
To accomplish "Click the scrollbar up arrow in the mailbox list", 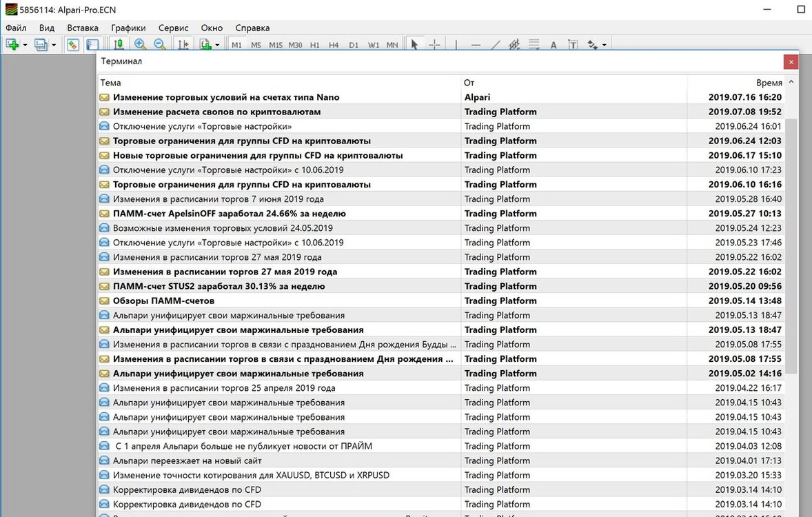I will (x=791, y=82).
